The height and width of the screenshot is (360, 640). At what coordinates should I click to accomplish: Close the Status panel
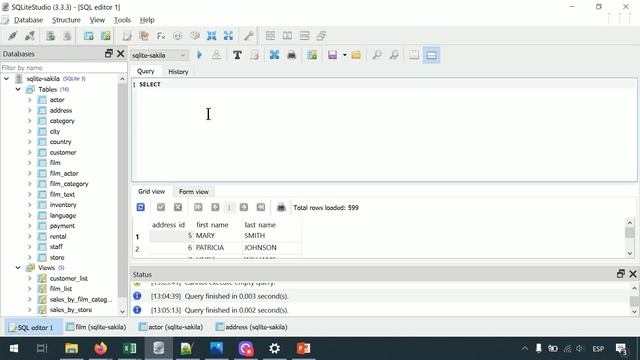[x=633, y=274]
